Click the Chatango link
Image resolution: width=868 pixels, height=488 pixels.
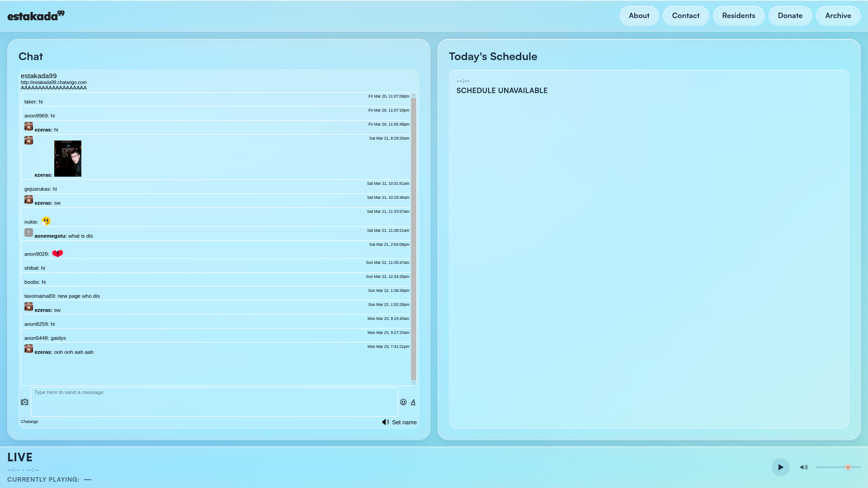(29, 422)
